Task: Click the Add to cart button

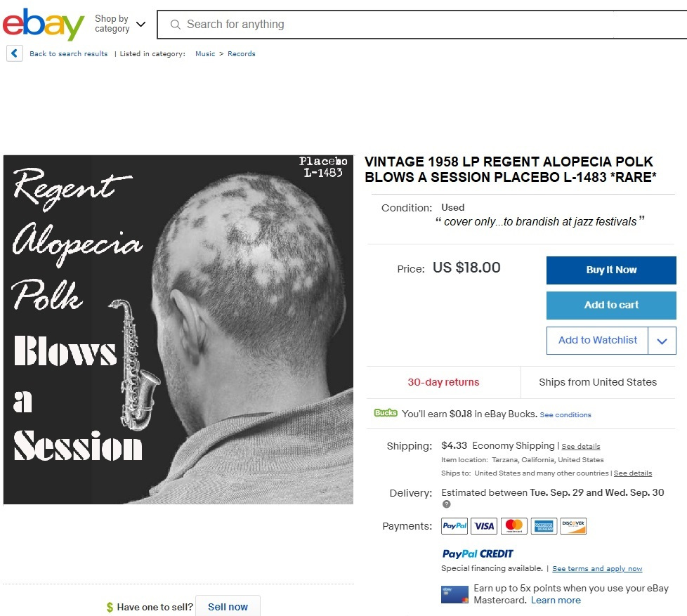Action: [611, 306]
